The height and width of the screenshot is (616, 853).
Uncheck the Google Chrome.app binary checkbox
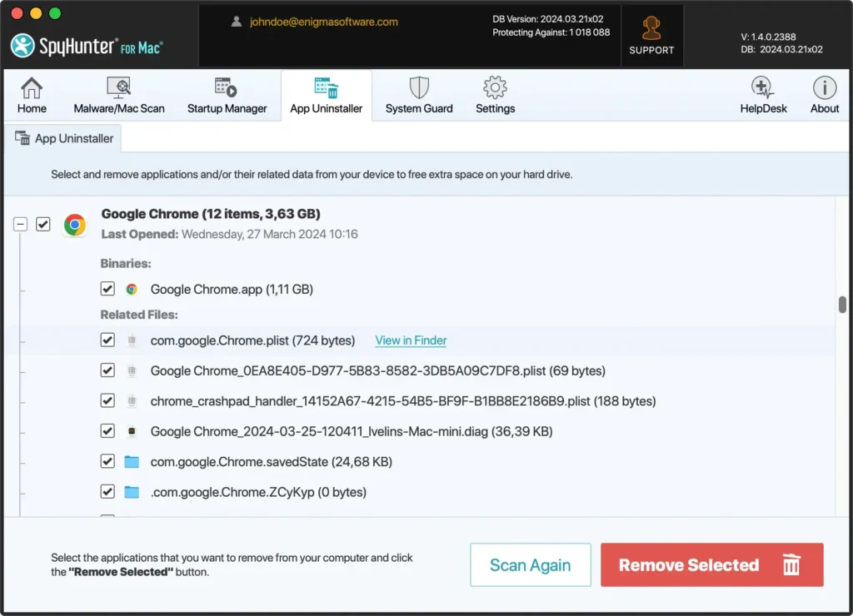point(107,289)
